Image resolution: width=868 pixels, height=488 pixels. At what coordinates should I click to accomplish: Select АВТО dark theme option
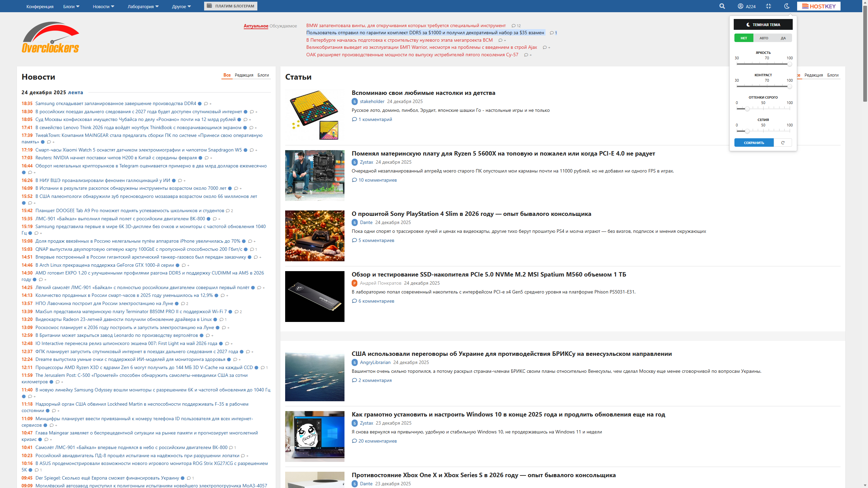[764, 38]
